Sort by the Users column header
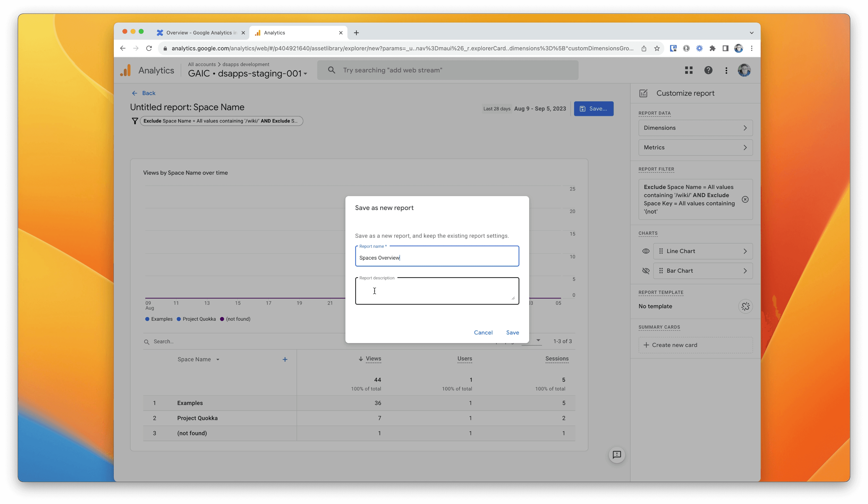 [464, 359]
